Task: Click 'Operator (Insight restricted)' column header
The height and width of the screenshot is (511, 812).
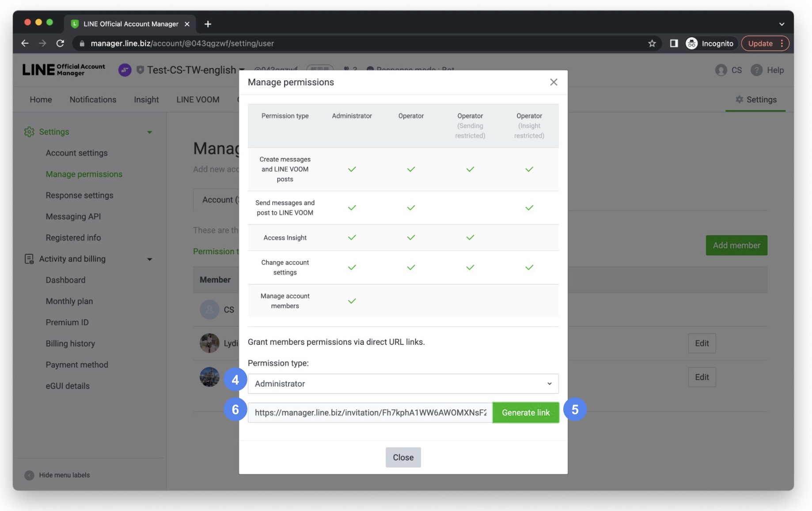Action: point(529,126)
